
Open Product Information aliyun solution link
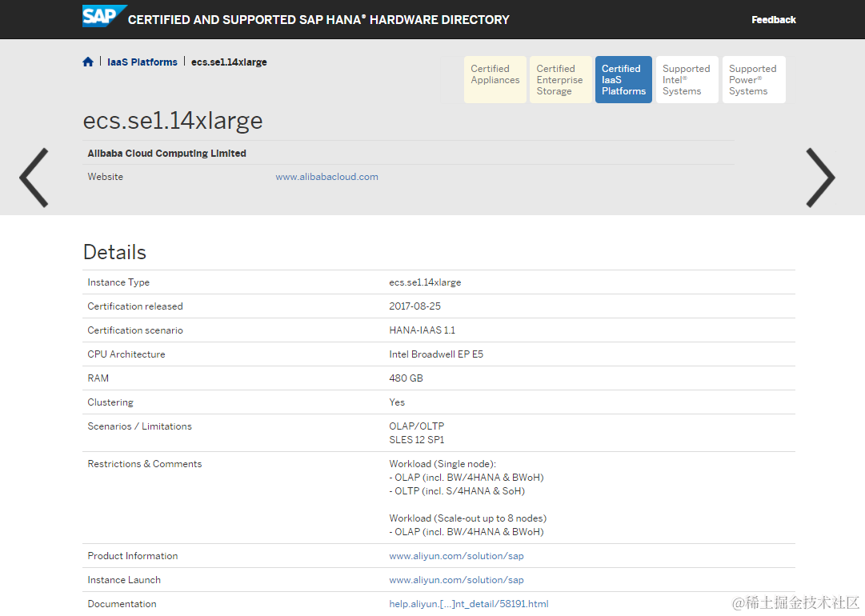click(456, 556)
